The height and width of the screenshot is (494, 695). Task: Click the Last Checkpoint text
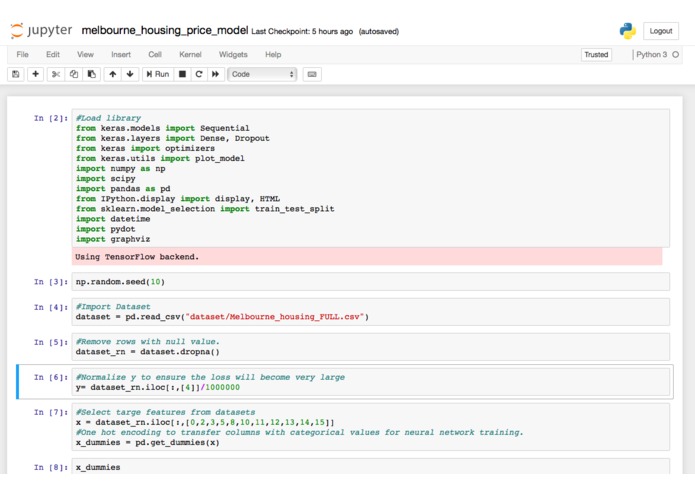(302, 31)
